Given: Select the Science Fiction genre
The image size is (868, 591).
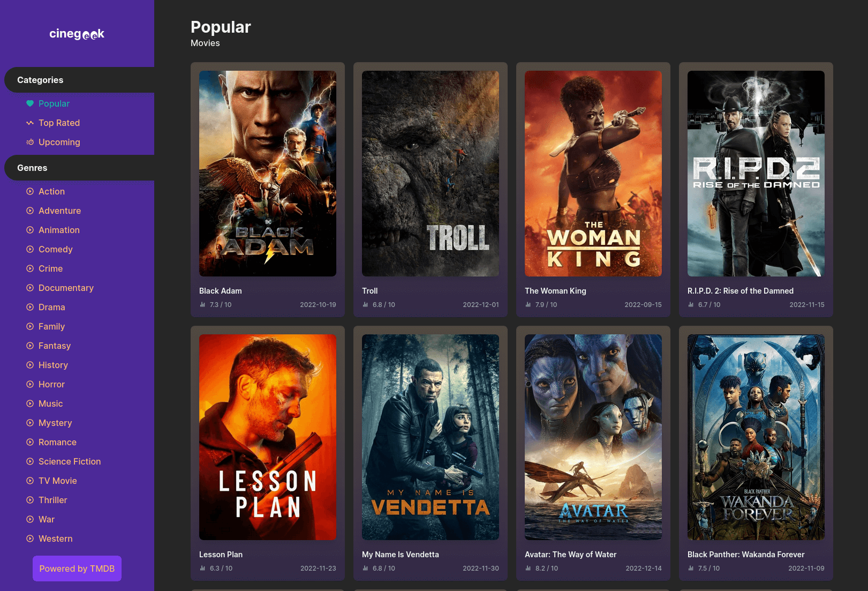Looking at the screenshot, I should pos(70,461).
